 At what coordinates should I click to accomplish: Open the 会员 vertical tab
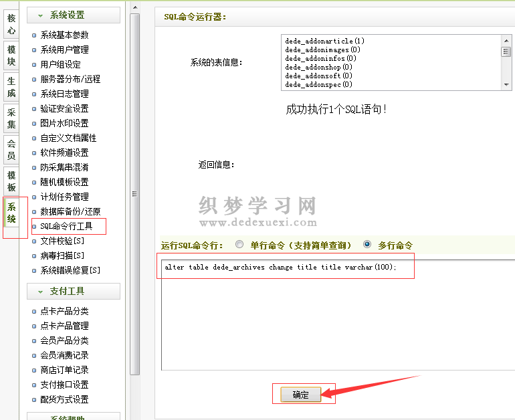tap(11, 150)
